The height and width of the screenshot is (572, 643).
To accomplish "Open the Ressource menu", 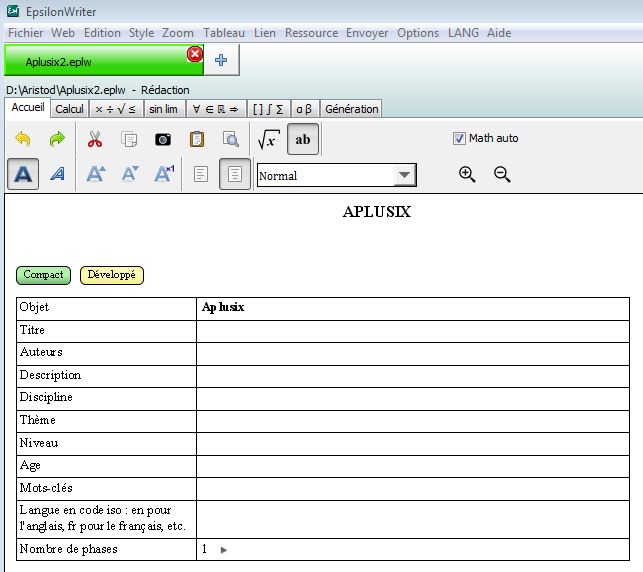I will (x=311, y=33).
